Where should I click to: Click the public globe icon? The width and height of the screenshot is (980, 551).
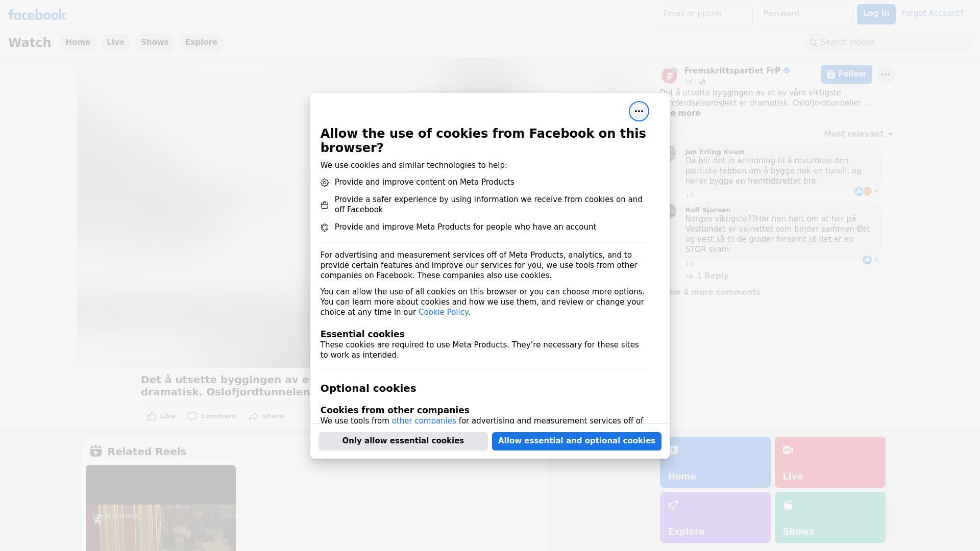coord(702,82)
